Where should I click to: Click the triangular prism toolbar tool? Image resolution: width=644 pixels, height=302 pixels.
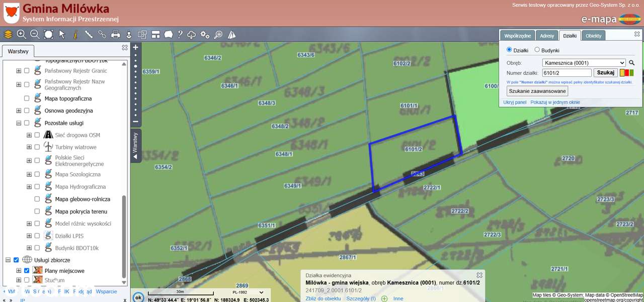coord(231,34)
